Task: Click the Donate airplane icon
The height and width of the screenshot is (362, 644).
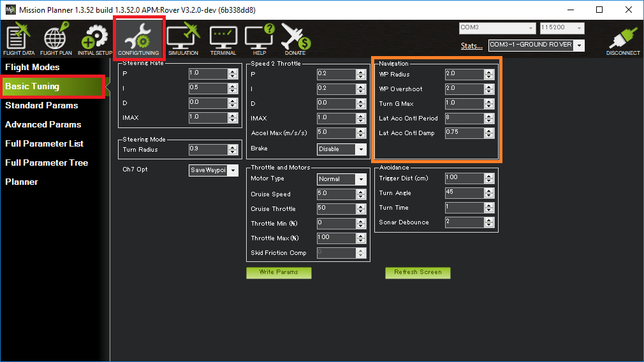Action: click(295, 38)
